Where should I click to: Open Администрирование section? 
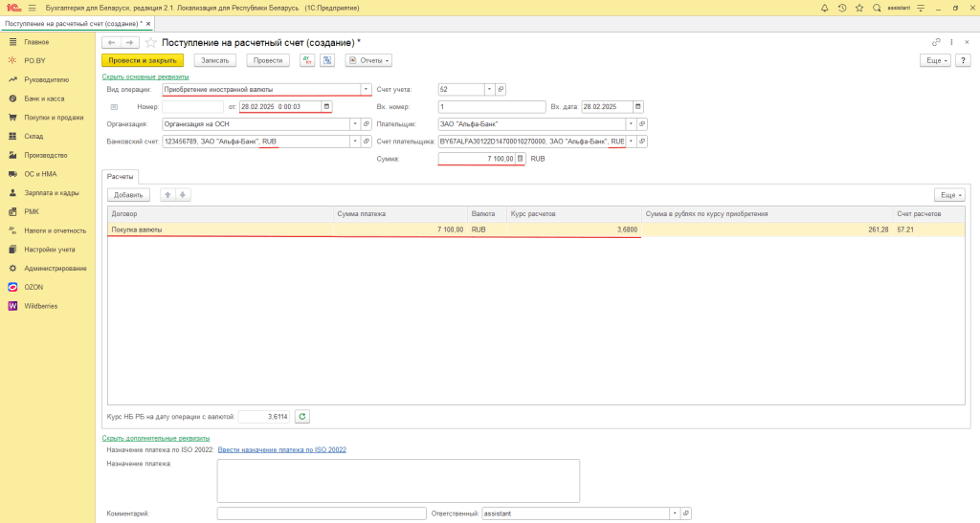click(x=55, y=269)
